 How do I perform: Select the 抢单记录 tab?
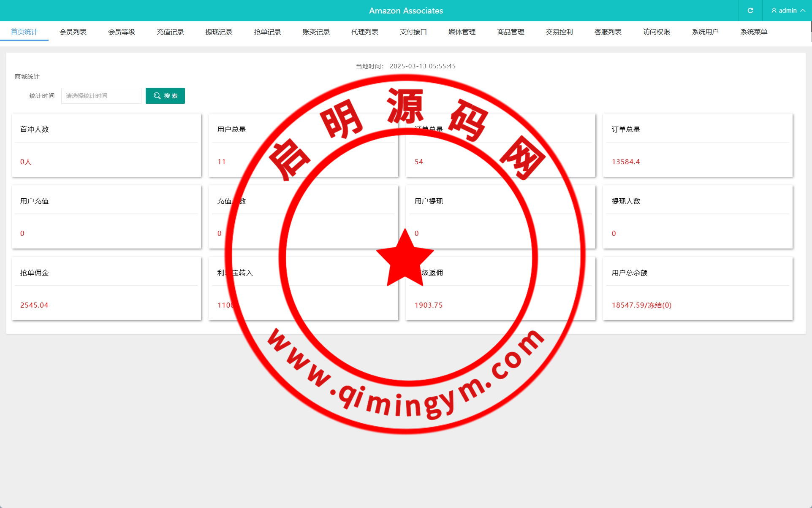(267, 32)
